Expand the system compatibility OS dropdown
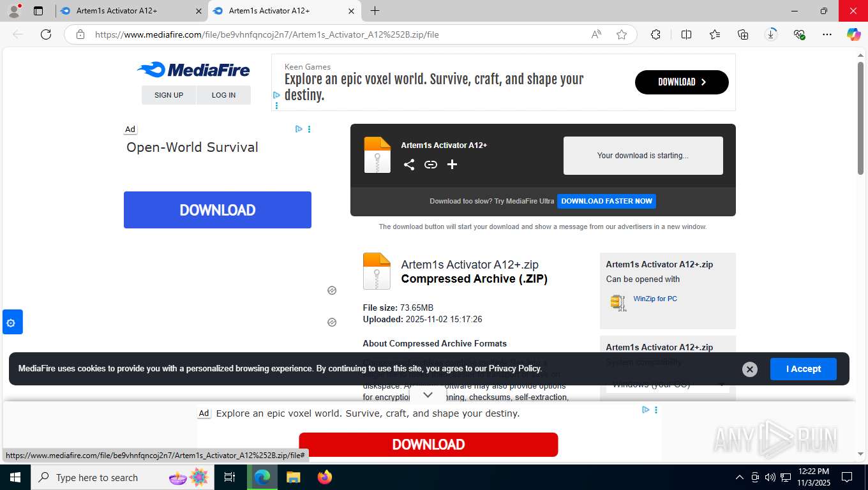 pyautogui.click(x=668, y=384)
